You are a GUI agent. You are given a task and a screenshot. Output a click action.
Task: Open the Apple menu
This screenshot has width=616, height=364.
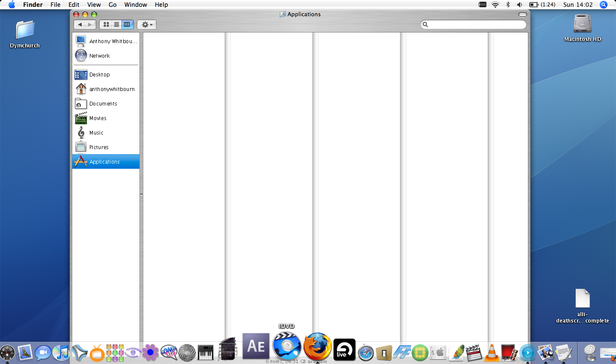point(12,5)
